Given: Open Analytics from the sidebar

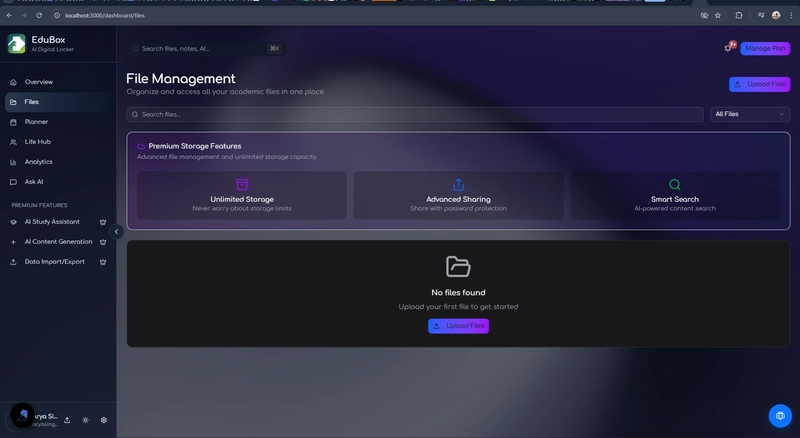Looking at the screenshot, I should click(x=58, y=162).
